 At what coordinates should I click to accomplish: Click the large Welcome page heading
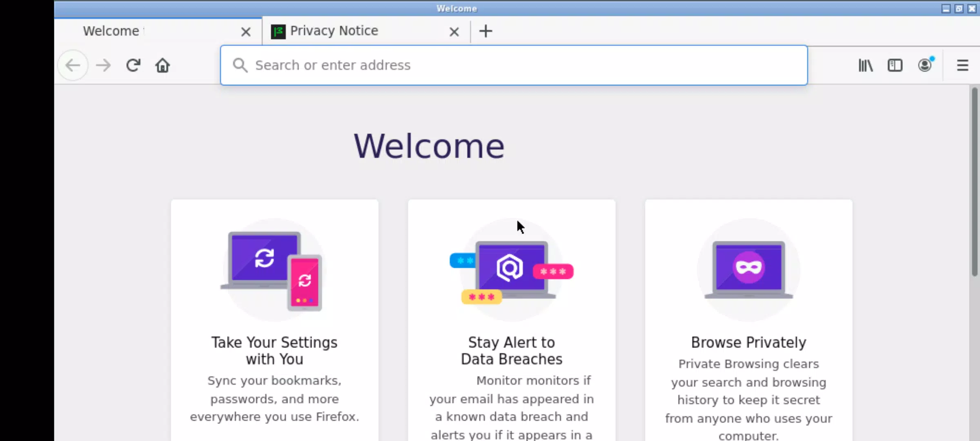[x=429, y=146]
